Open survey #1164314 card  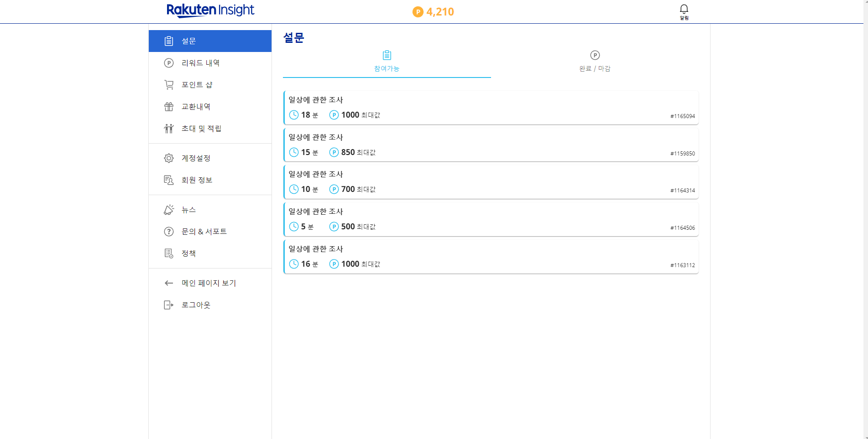click(491, 182)
